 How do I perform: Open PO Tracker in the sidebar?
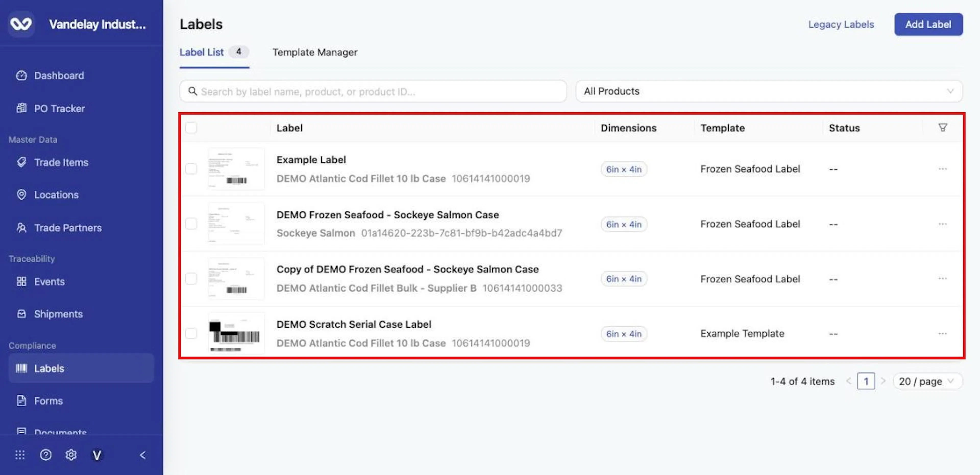pyautogui.click(x=81, y=109)
